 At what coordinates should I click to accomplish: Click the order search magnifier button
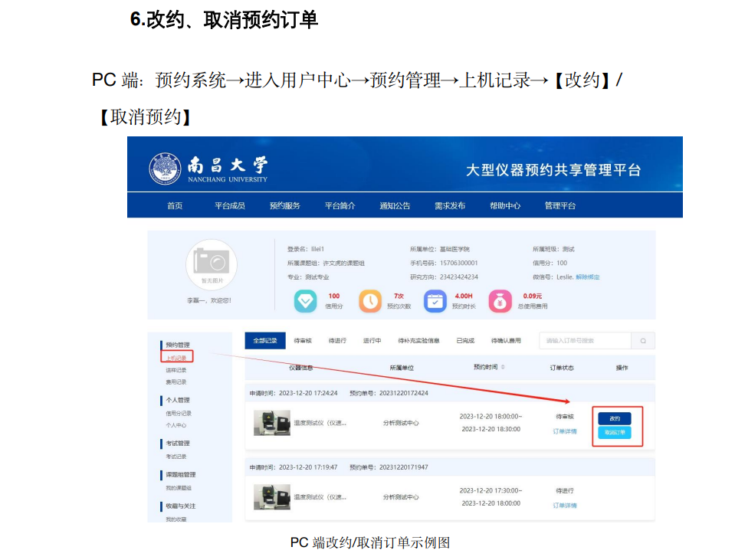[643, 341]
